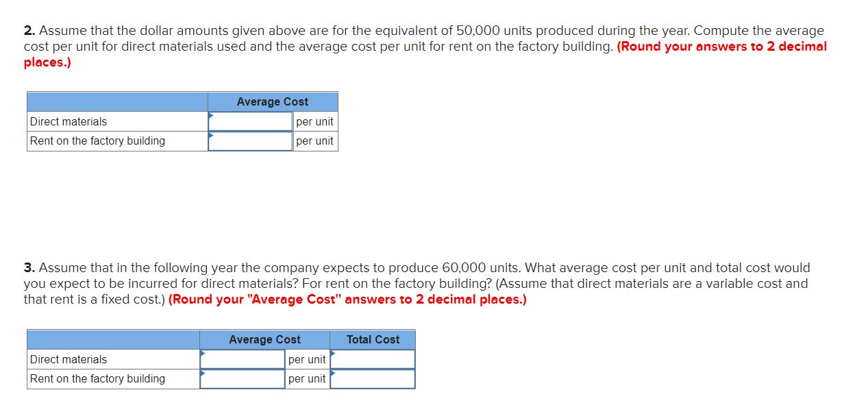The width and height of the screenshot is (868, 414).
Task: Click the per unit label beside Rent in requirement 3
Action: 307,378
